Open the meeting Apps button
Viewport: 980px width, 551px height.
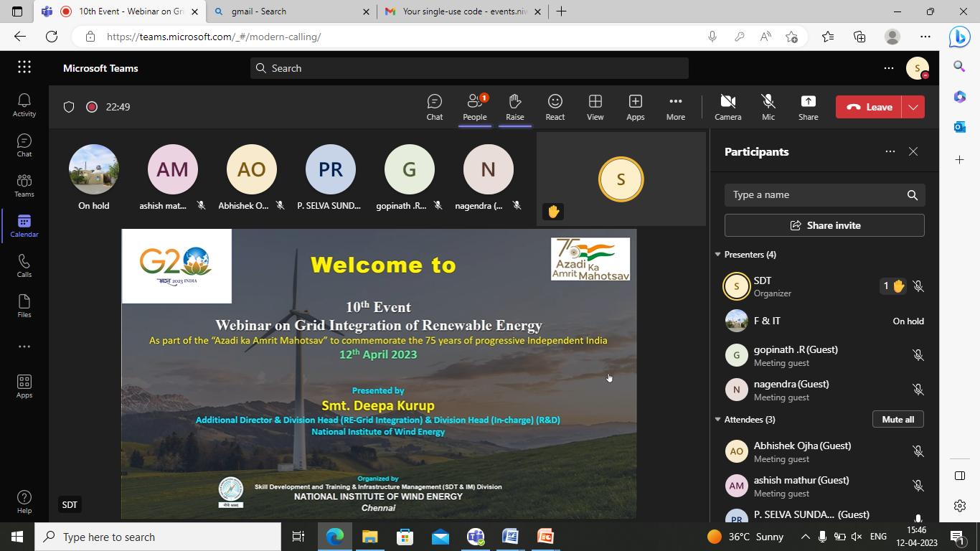pyautogui.click(x=635, y=107)
